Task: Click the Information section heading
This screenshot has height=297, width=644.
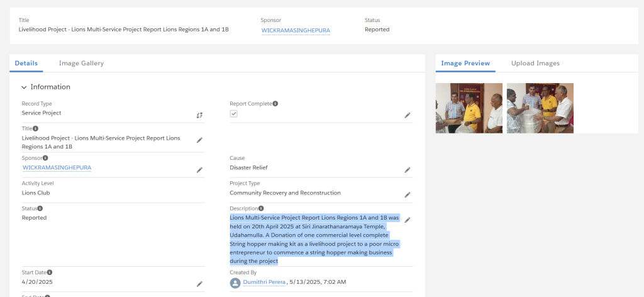Action: (x=50, y=87)
